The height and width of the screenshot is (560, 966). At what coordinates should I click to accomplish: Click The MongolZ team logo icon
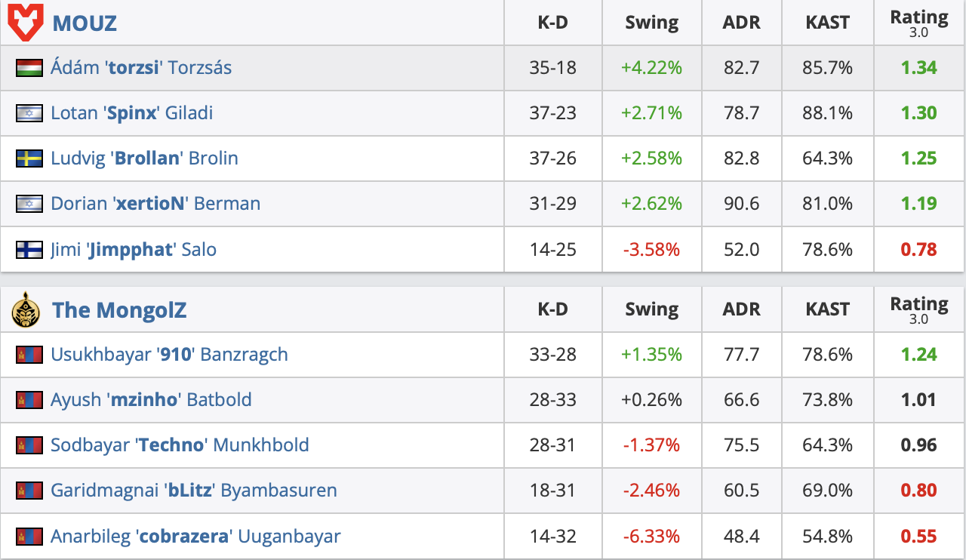26,309
